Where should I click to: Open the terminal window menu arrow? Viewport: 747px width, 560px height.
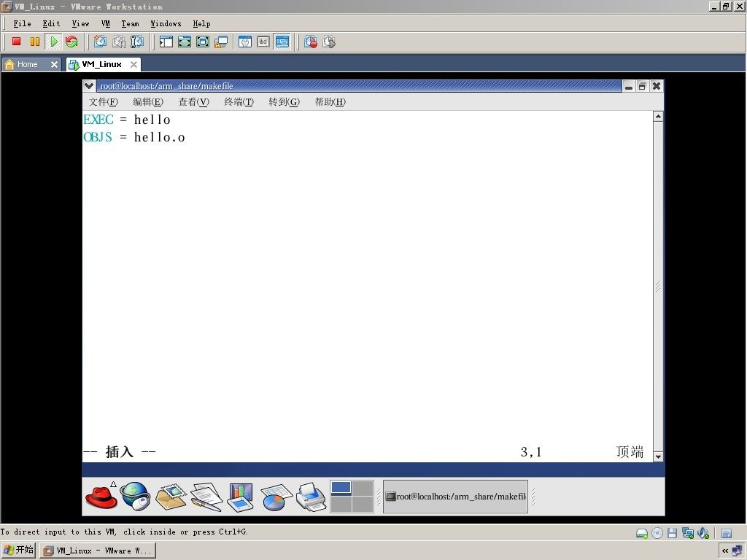(89, 86)
